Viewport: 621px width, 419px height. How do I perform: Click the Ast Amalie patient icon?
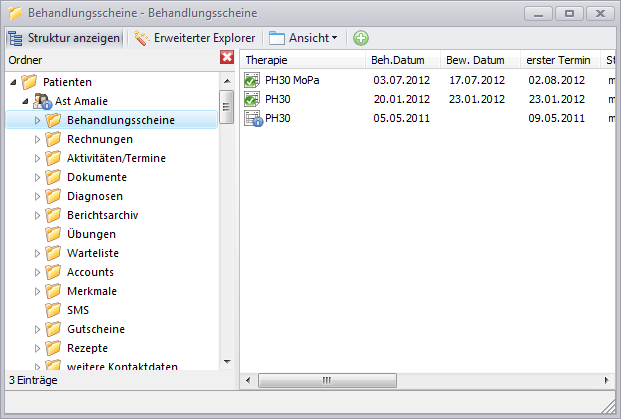click(42, 101)
